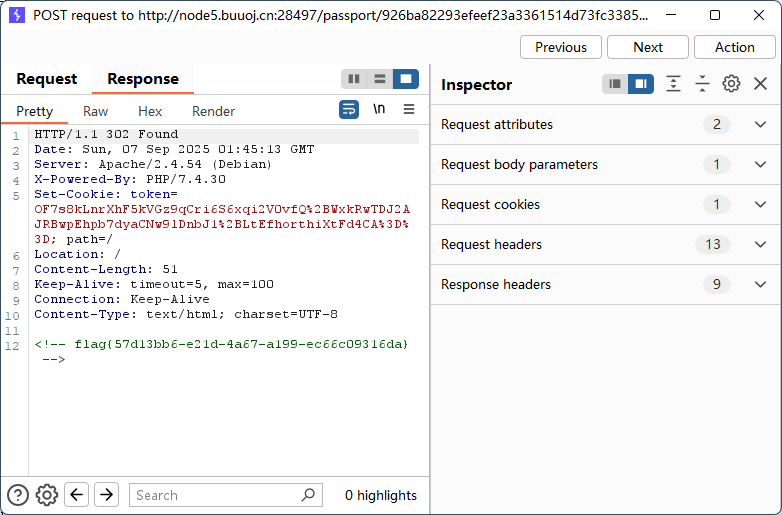Collapse all Inspector sections icon
782x515 pixels.
point(702,84)
